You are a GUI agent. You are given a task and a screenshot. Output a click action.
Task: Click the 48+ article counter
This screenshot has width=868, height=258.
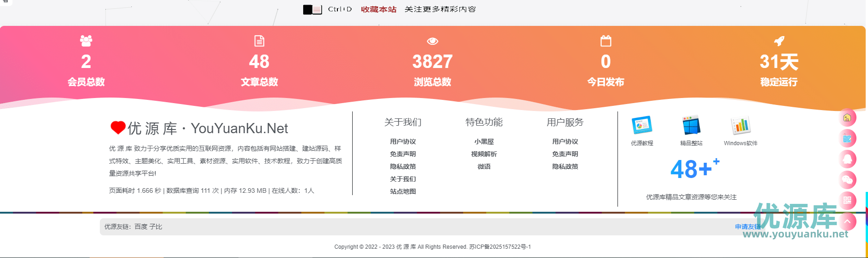click(x=695, y=168)
